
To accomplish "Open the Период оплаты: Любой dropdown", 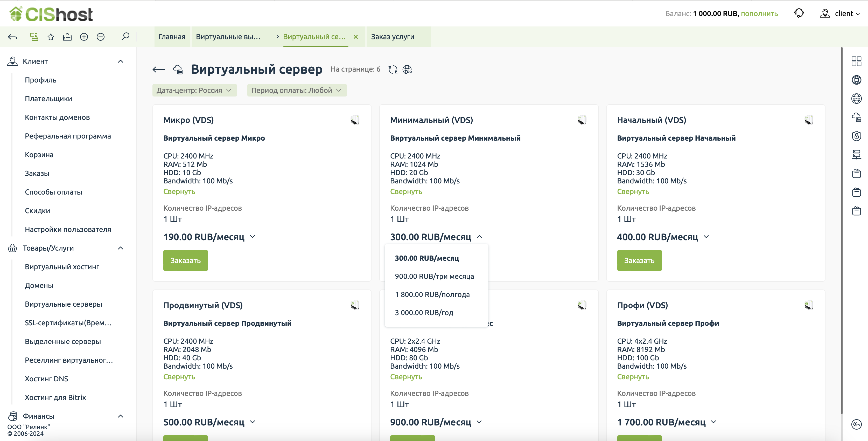I will pyautogui.click(x=297, y=90).
